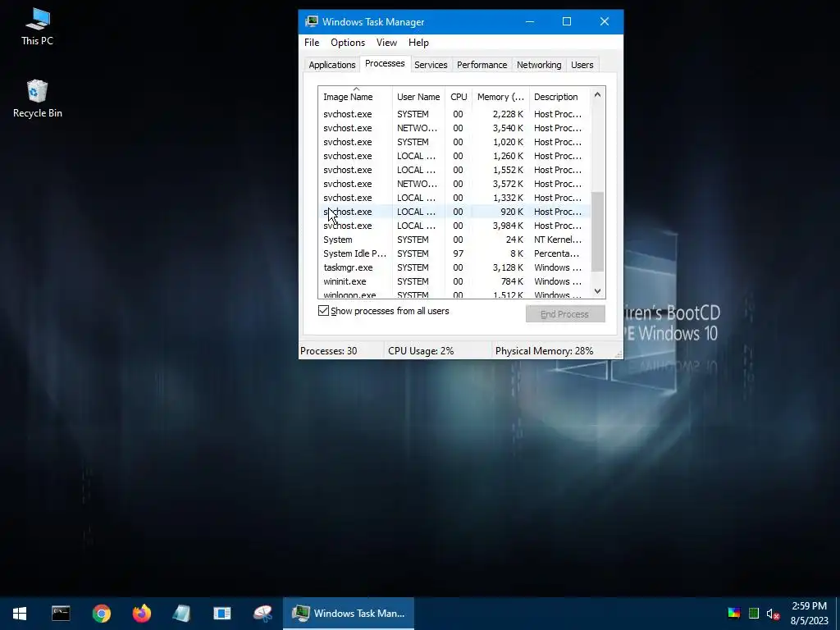This screenshot has height=630, width=840.
Task: Sort by Image Name column header
Action: point(354,97)
